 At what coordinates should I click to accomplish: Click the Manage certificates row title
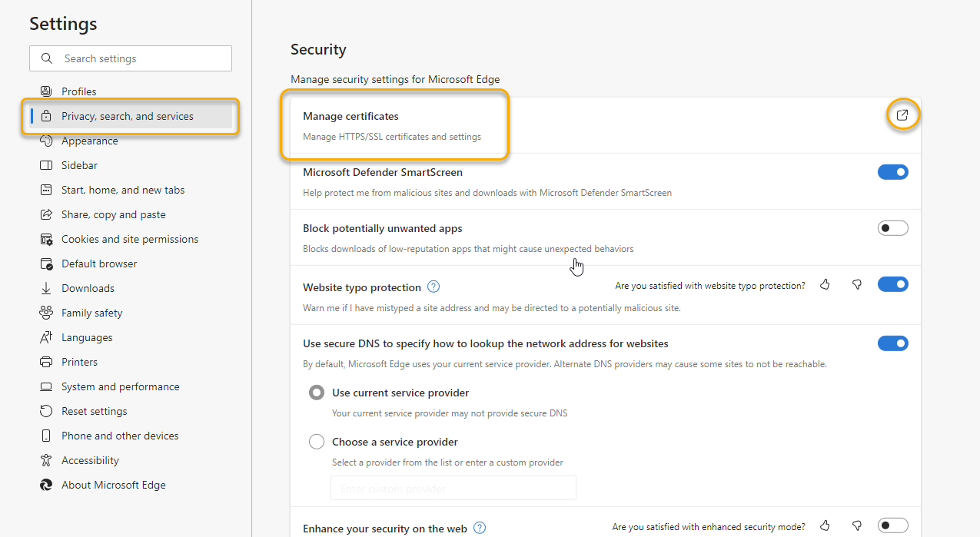click(350, 116)
